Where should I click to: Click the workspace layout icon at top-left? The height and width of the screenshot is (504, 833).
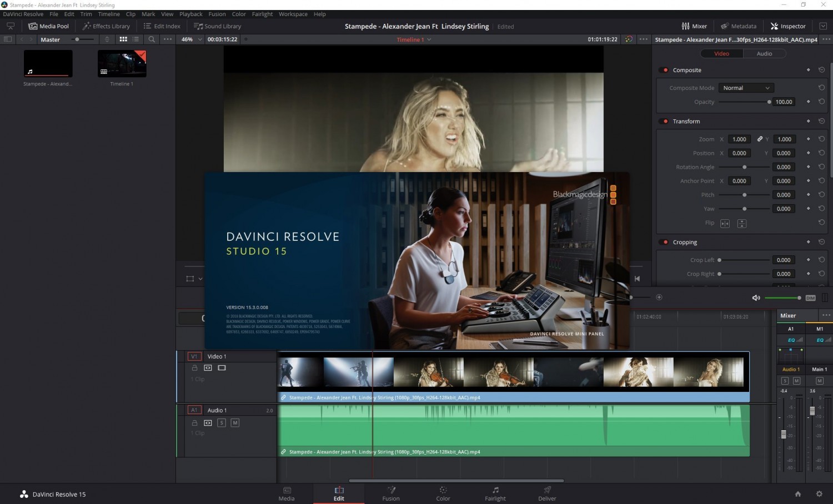point(10,26)
